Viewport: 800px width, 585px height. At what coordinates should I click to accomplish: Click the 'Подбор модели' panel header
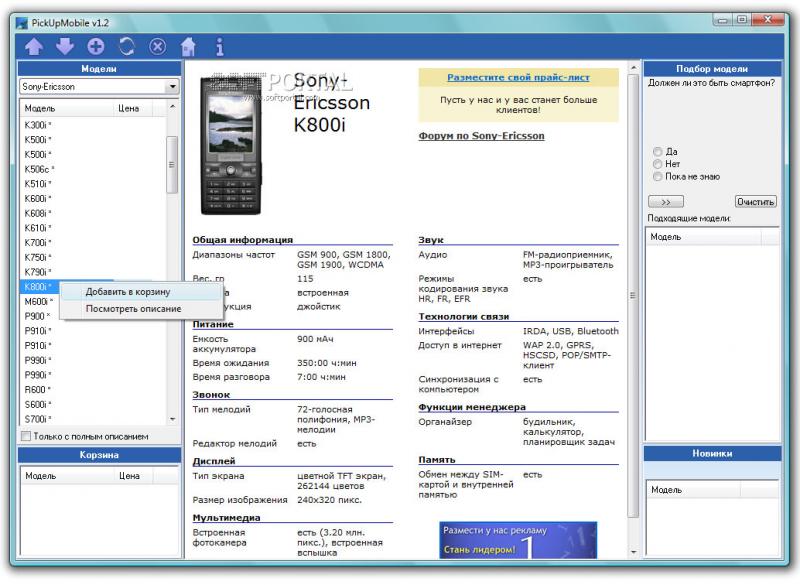712,69
